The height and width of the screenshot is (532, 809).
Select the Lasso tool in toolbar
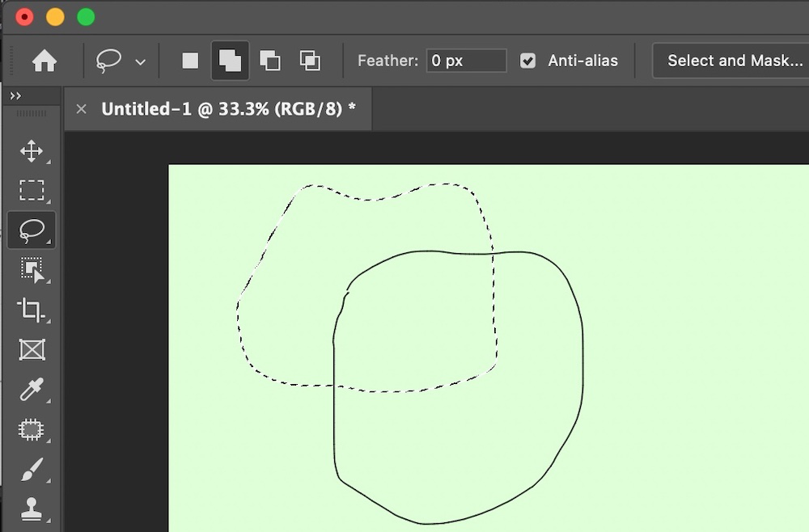[x=32, y=230]
